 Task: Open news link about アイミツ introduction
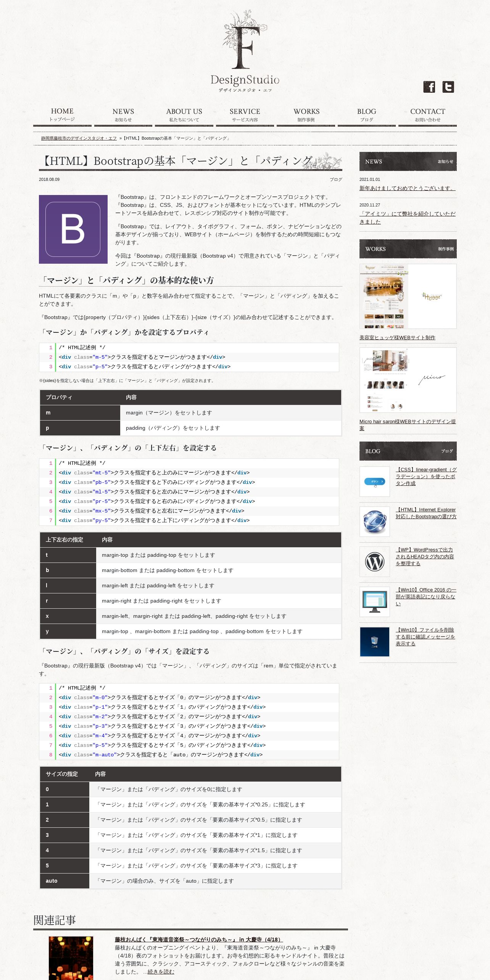coord(407,218)
